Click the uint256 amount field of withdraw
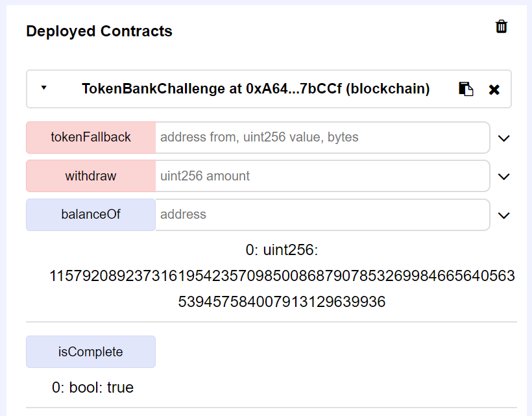The image size is (532, 416). (x=321, y=176)
